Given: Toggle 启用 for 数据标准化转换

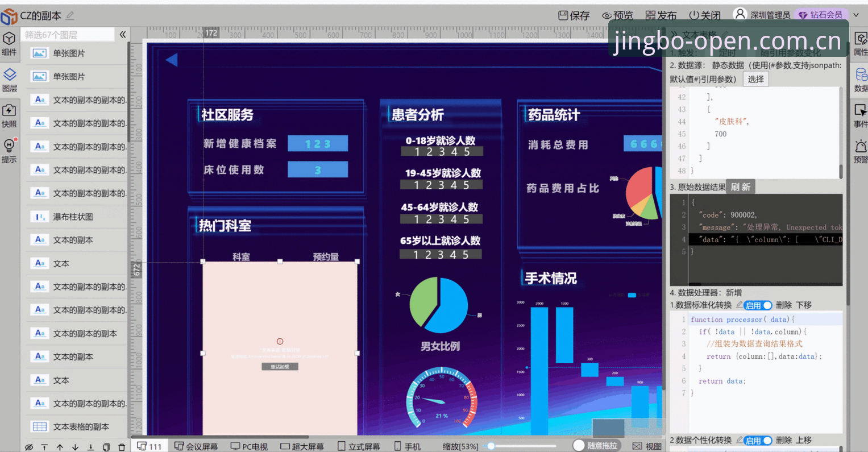Looking at the screenshot, I should 758,305.
